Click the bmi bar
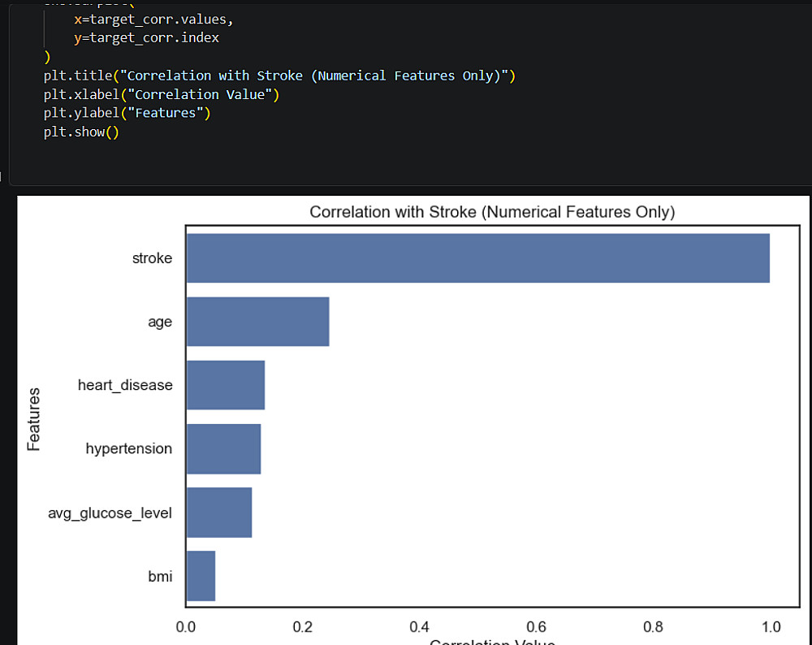This screenshot has height=645, width=812. point(201,576)
